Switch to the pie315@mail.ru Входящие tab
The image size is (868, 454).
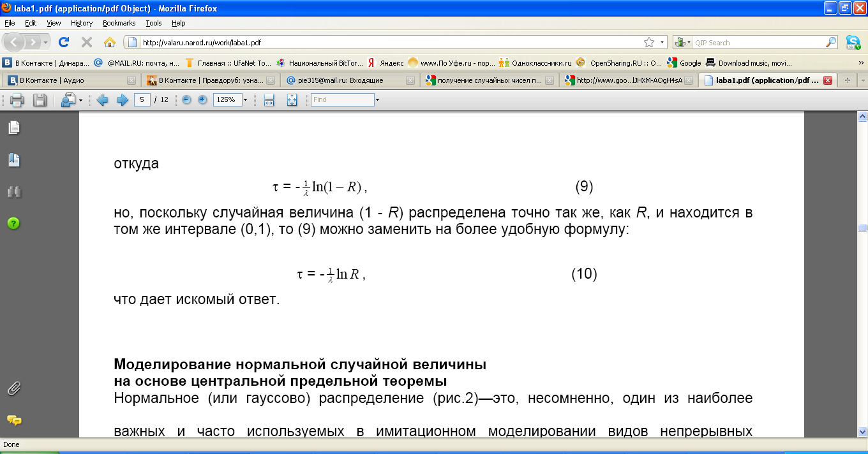click(350, 80)
